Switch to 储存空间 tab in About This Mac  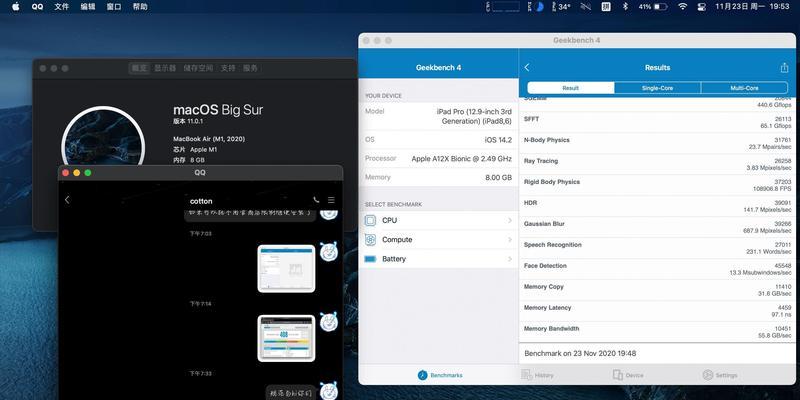pos(198,68)
